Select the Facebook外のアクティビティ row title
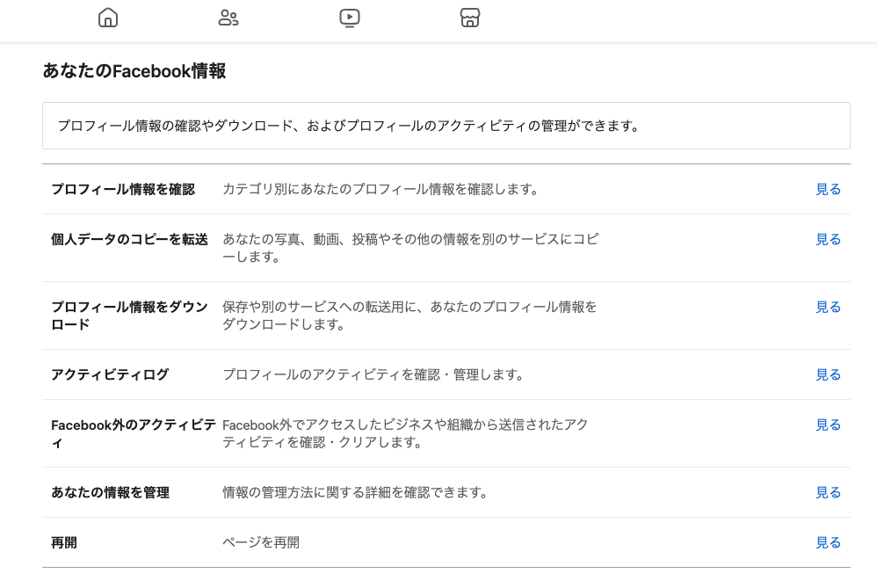The width and height of the screenshot is (877, 588). (x=133, y=434)
